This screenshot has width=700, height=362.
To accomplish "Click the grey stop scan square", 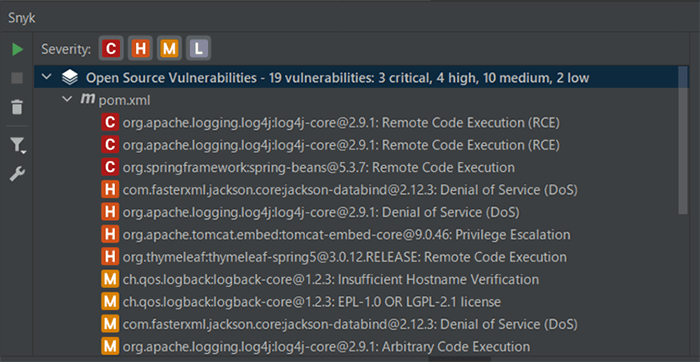I will click(x=17, y=79).
